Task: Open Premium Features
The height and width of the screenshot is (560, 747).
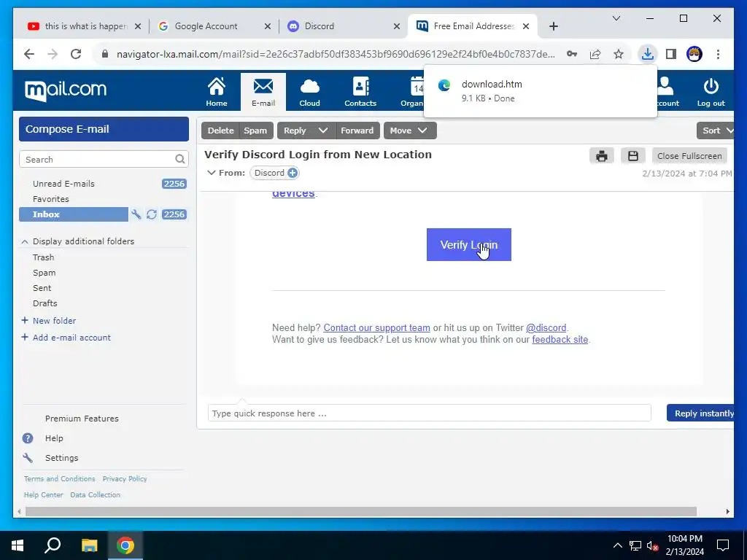Action: click(82, 419)
